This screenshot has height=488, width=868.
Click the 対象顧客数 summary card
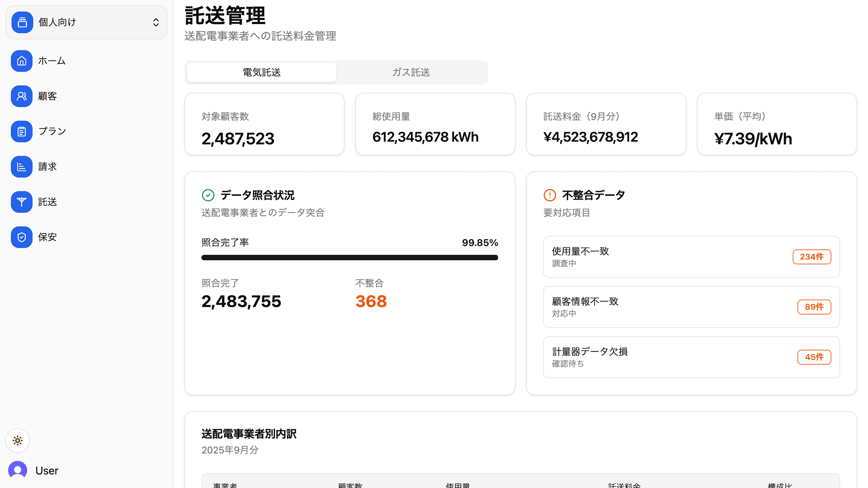click(x=264, y=124)
